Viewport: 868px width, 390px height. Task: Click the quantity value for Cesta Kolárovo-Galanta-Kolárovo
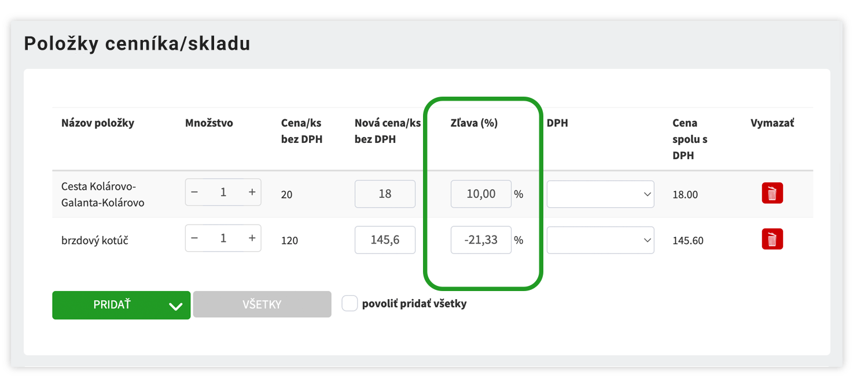click(x=223, y=193)
